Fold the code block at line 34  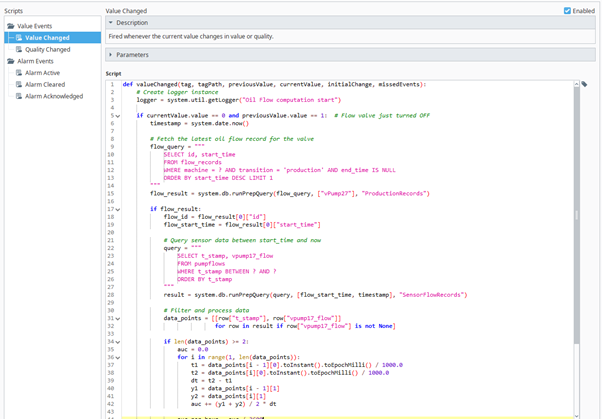[118, 342]
